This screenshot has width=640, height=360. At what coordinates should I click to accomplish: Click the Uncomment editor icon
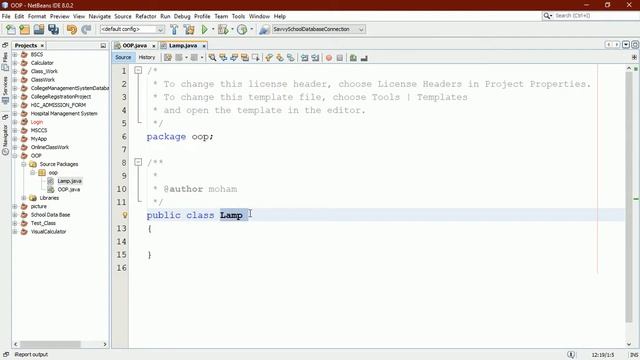point(364,58)
